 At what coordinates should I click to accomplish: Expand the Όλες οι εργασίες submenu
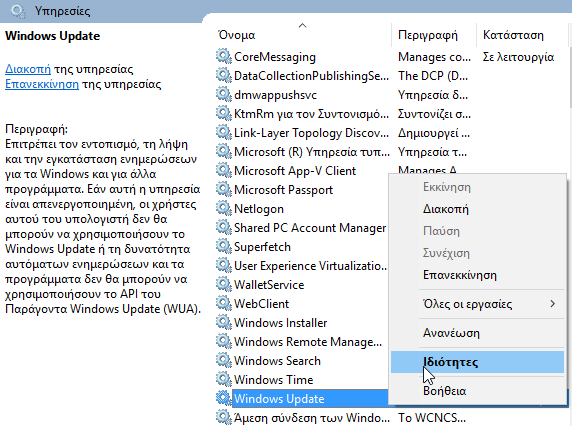[x=477, y=304]
